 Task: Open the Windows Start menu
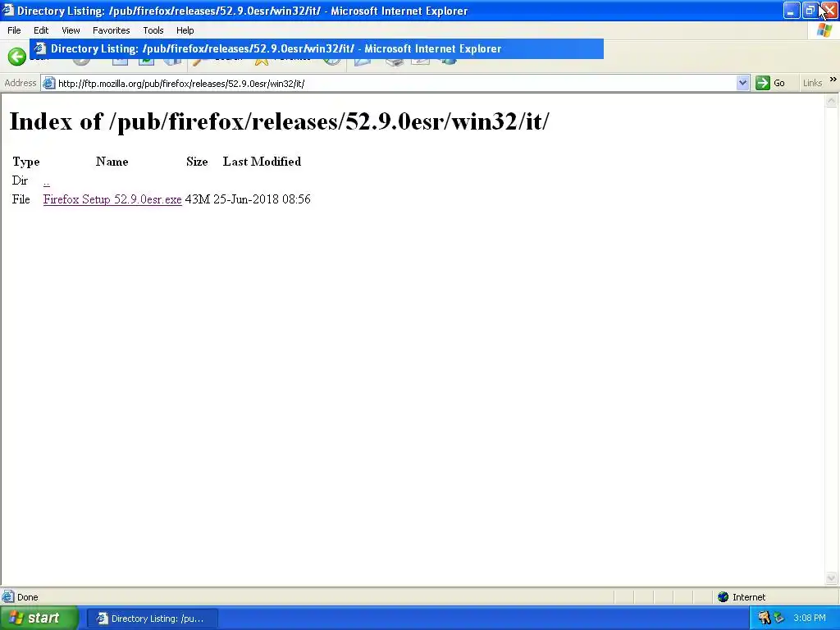[x=39, y=618]
